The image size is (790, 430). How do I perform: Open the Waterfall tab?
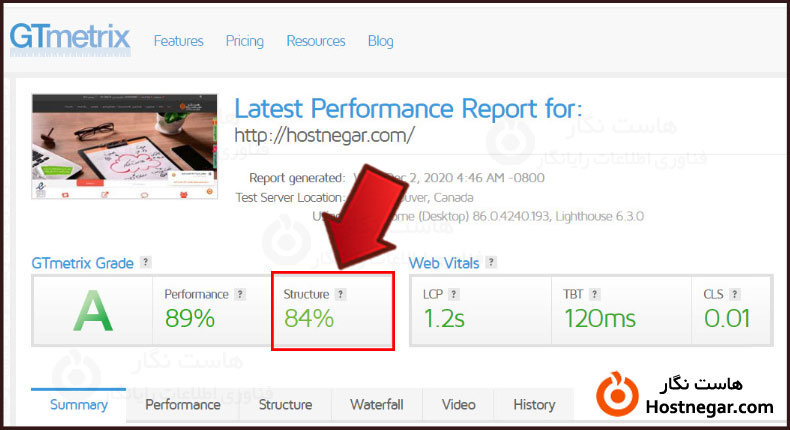[x=377, y=404]
